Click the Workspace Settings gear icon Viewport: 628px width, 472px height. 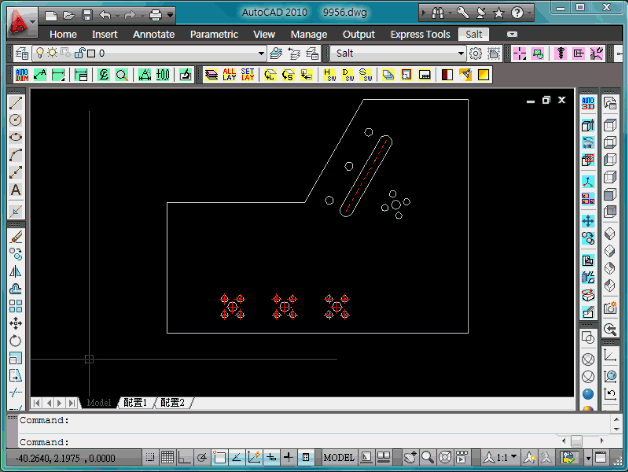pyautogui.click(x=475, y=53)
